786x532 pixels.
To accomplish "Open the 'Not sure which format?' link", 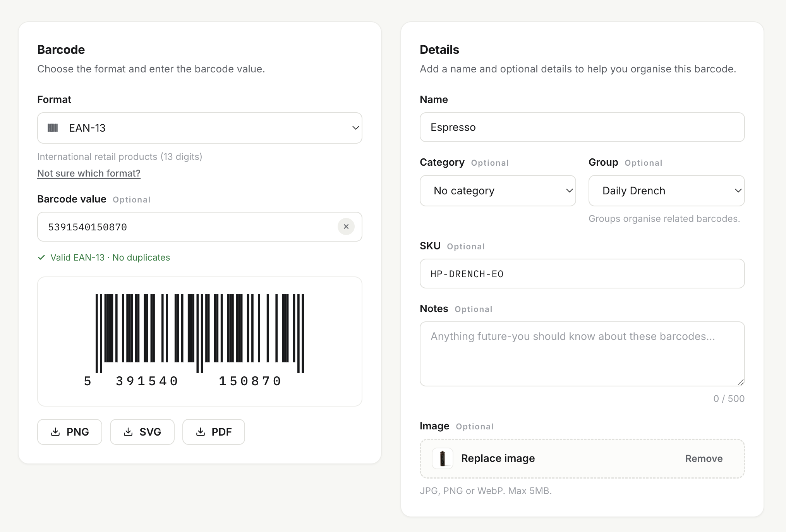I will point(89,173).
